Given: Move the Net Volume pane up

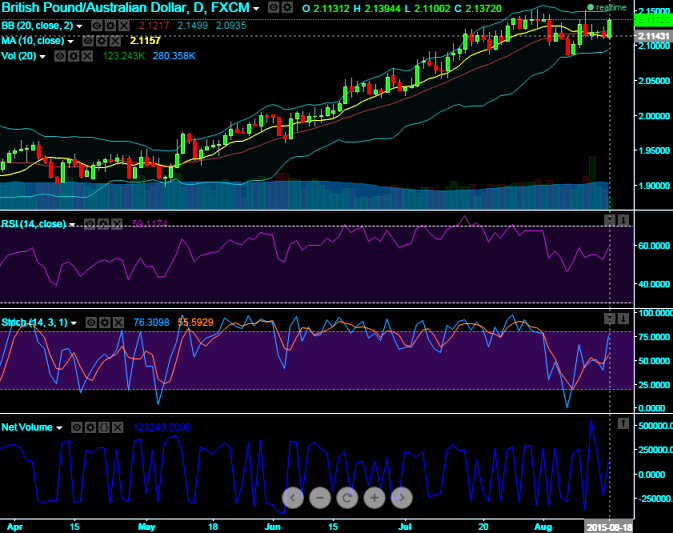Looking at the screenshot, I should pyautogui.click(x=623, y=424).
